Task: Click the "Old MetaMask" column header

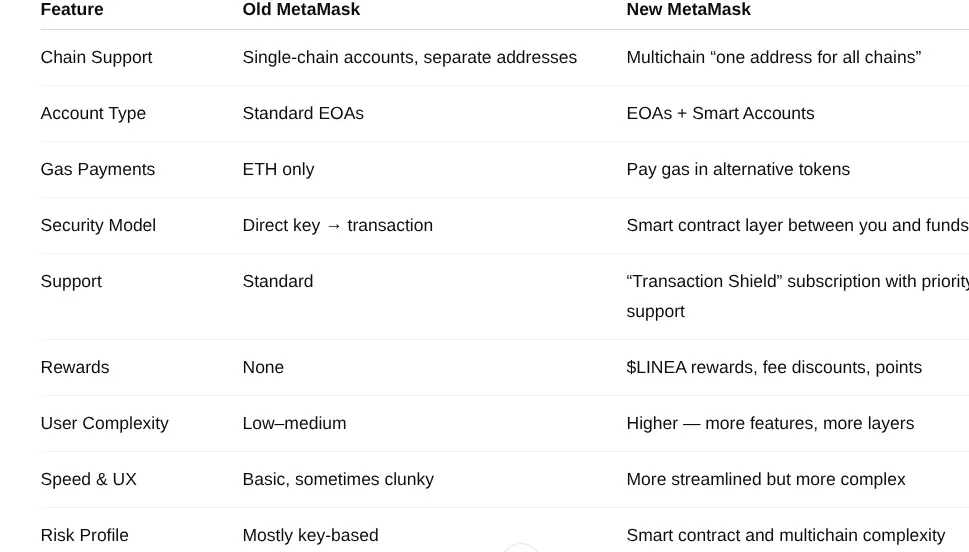Action: click(x=301, y=10)
